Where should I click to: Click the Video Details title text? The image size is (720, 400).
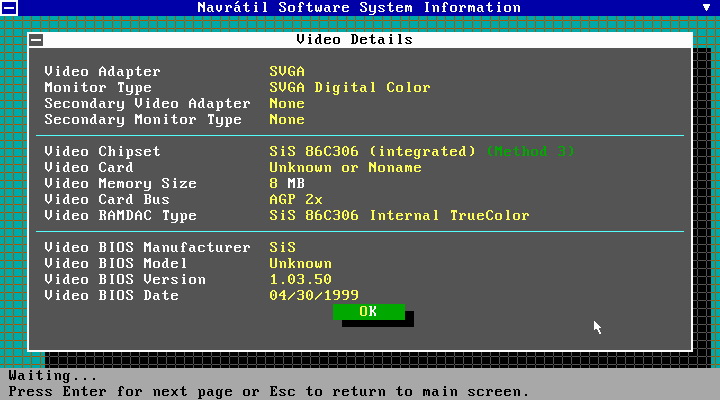coord(354,40)
